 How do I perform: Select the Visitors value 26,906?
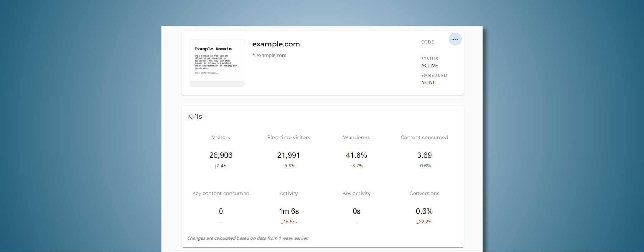click(x=221, y=155)
